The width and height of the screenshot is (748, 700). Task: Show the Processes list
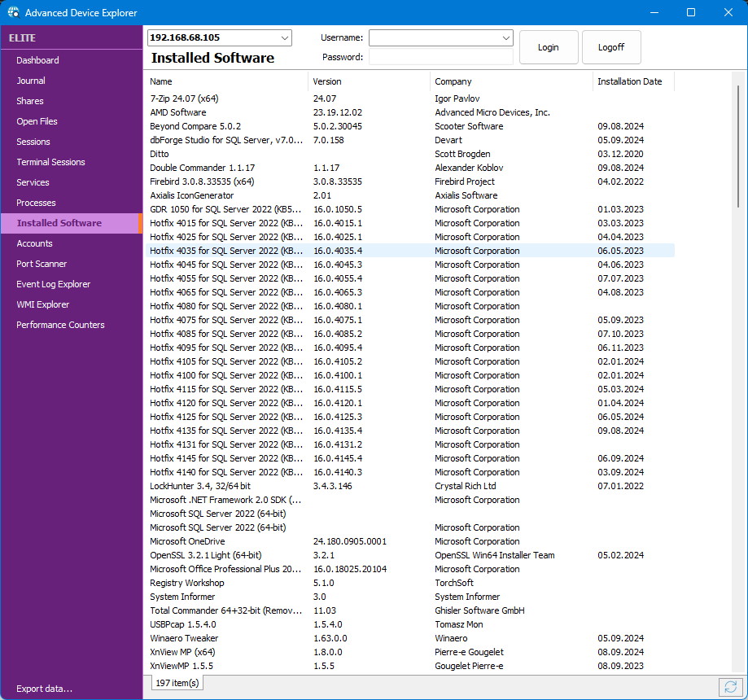click(72, 203)
